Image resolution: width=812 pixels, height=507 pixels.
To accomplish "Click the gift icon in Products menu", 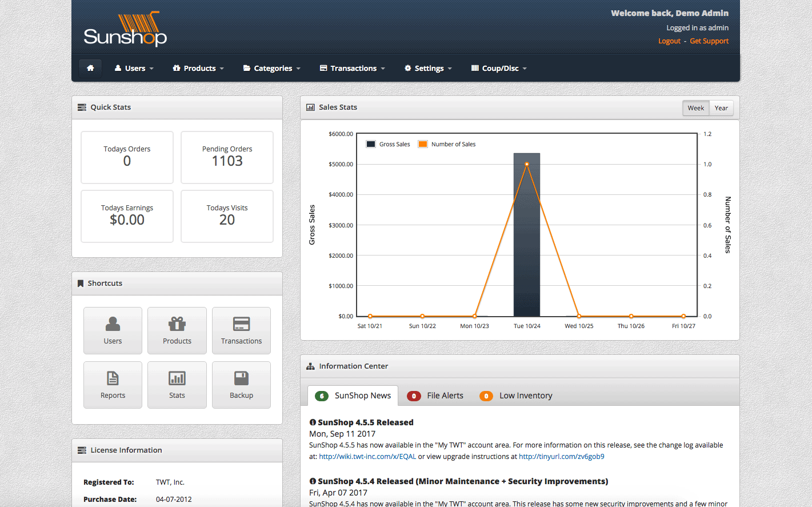I will [x=177, y=68].
